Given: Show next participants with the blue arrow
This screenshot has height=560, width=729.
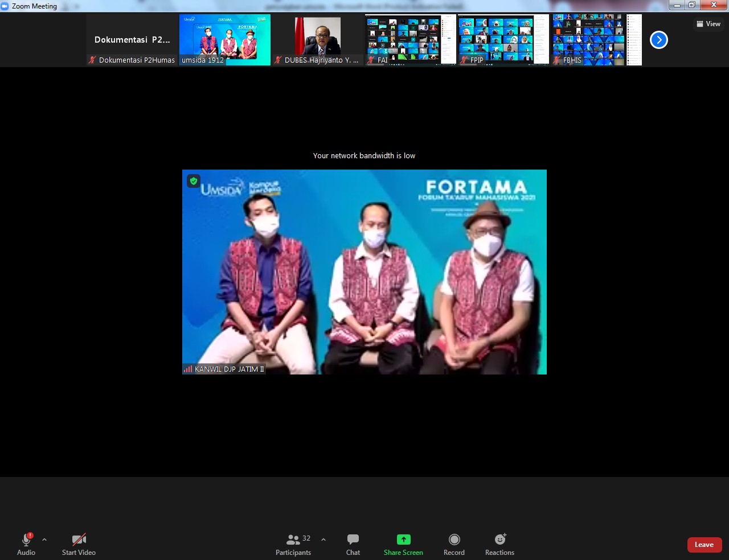Looking at the screenshot, I should click(659, 40).
